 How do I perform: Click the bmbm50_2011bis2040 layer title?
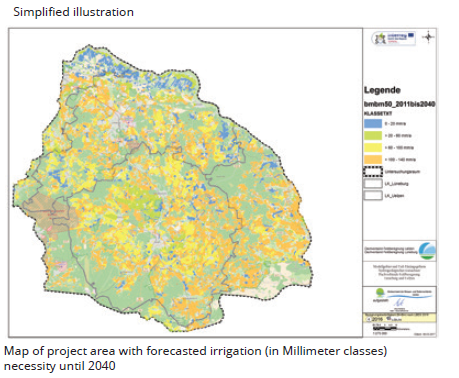click(399, 104)
